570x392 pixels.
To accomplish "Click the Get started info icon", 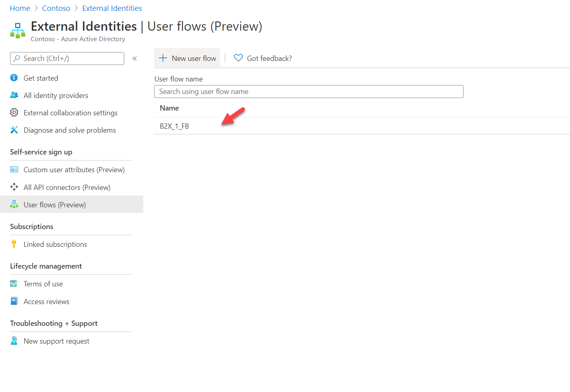I will tap(14, 78).
